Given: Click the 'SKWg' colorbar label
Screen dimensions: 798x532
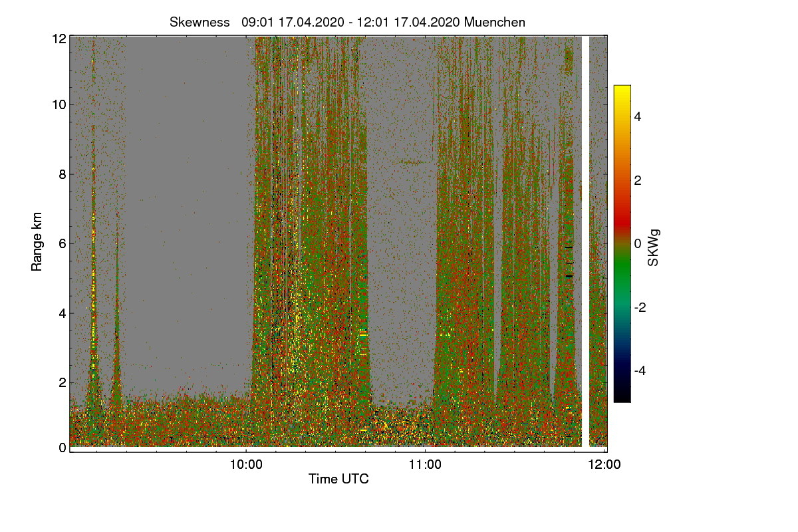Looking at the screenshot, I should coord(654,247).
